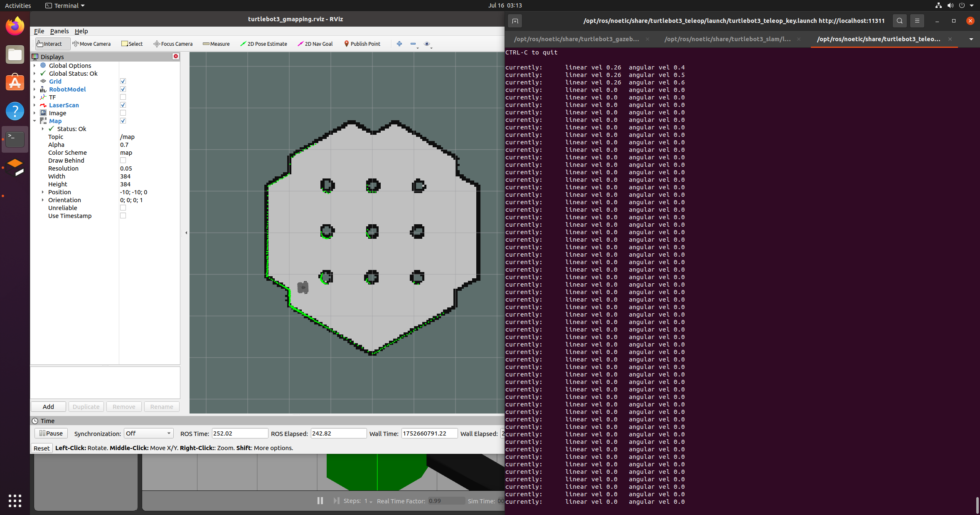Expand the Position property under Map
Image resolution: width=980 pixels, height=515 pixels.
(x=43, y=192)
